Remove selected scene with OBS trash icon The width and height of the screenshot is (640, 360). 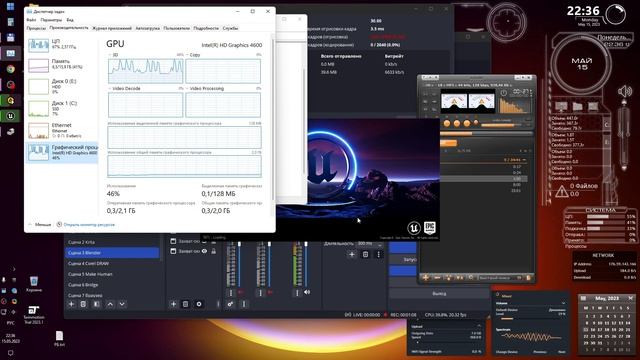point(83,304)
